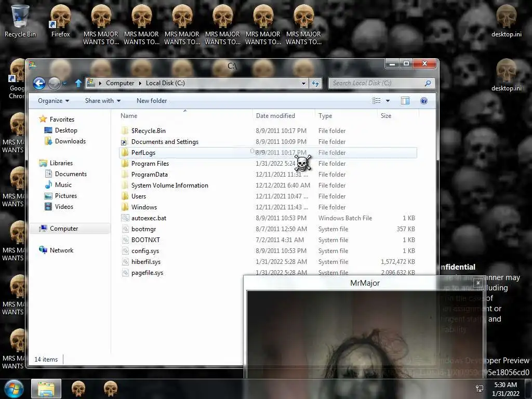Sort by the Size column header

click(386, 116)
